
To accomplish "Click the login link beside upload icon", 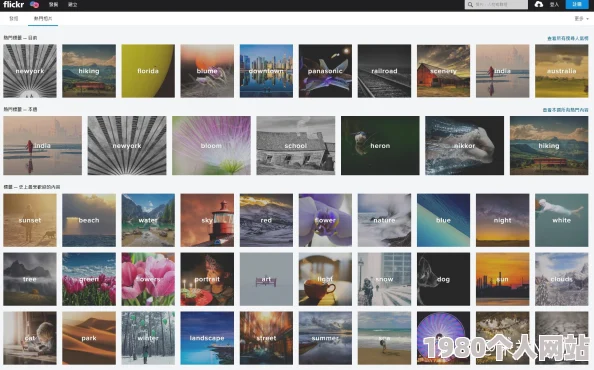I will [x=554, y=5].
